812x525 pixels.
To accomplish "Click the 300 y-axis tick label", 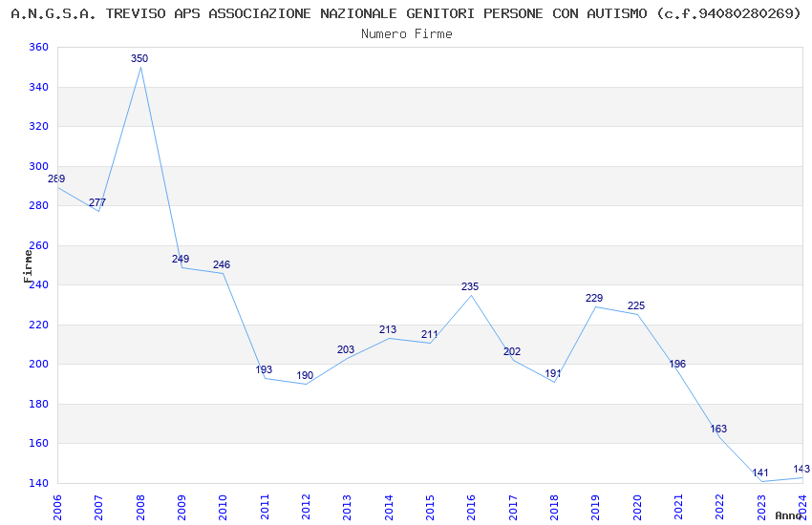I will pyautogui.click(x=39, y=166).
